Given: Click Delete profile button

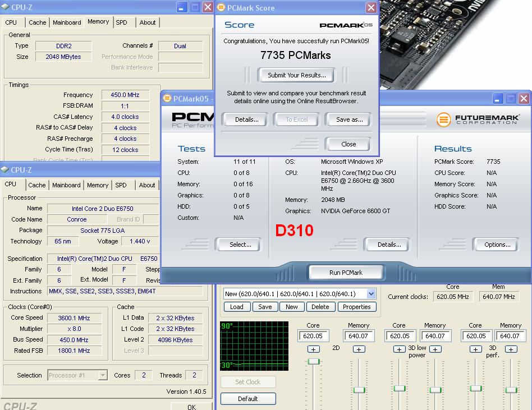Looking at the screenshot, I should [320, 307].
